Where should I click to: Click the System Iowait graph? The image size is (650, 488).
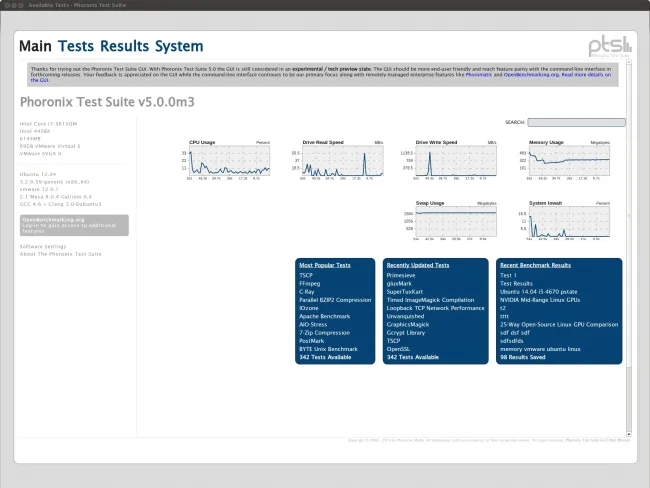[x=569, y=221]
